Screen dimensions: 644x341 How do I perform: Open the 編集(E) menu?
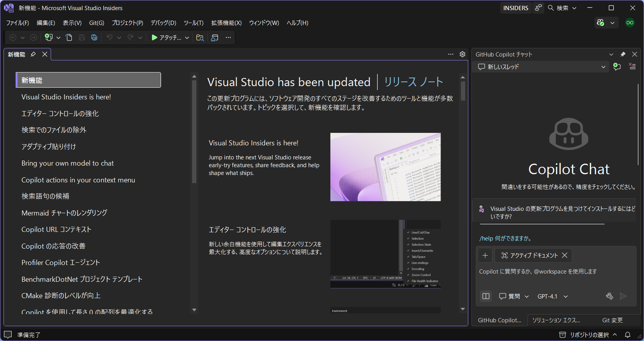pos(46,23)
